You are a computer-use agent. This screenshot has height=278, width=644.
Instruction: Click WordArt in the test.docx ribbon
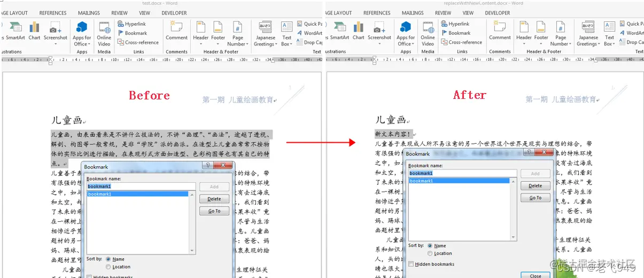309,33
